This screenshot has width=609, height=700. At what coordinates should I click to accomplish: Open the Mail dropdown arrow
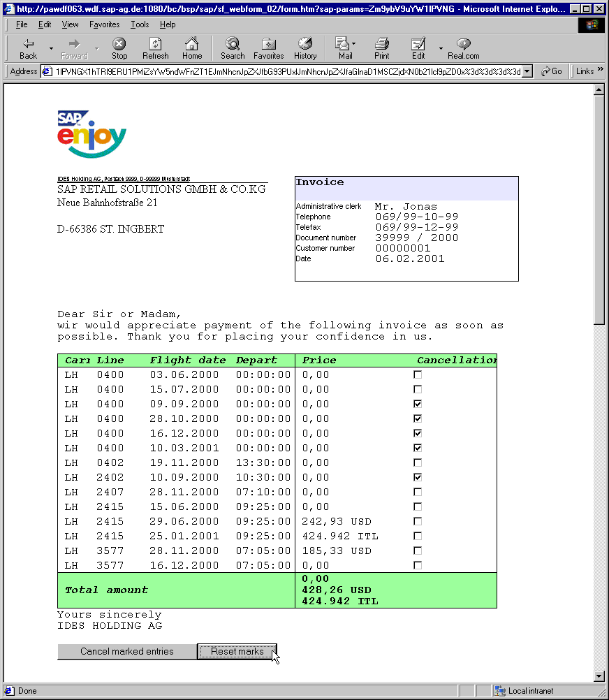pos(354,44)
